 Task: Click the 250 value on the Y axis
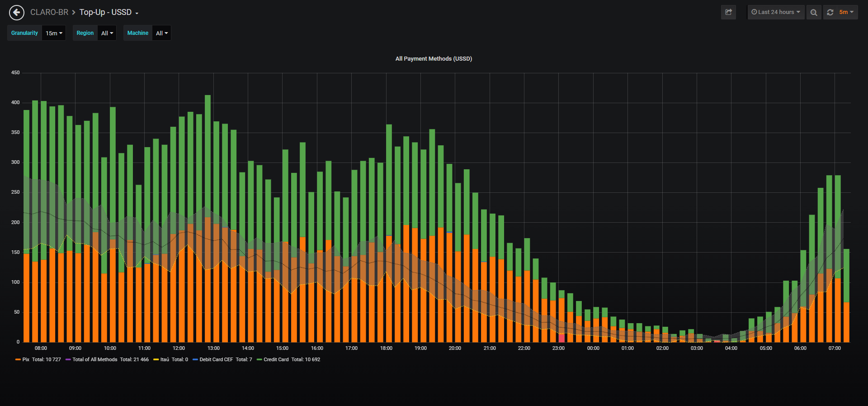point(15,192)
